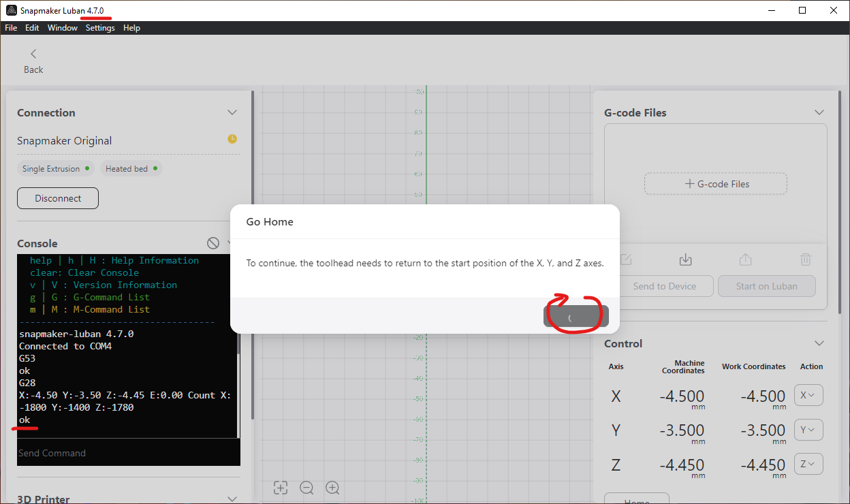Click the delete G-code file trash icon
Viewport: 850px width, 504px height.
pyautogui.click(x=806, y=259)
